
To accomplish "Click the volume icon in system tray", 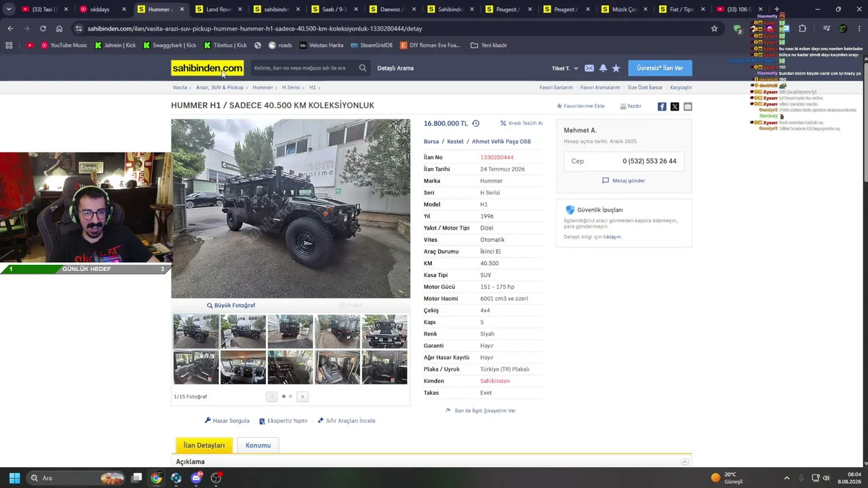I will coord(827,478).
